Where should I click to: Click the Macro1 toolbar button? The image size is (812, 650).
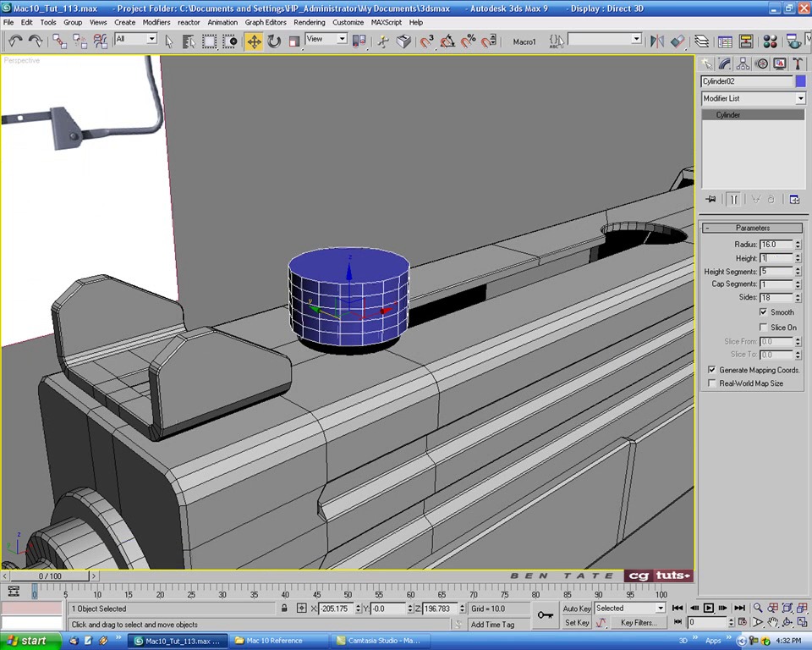(524, 41)
